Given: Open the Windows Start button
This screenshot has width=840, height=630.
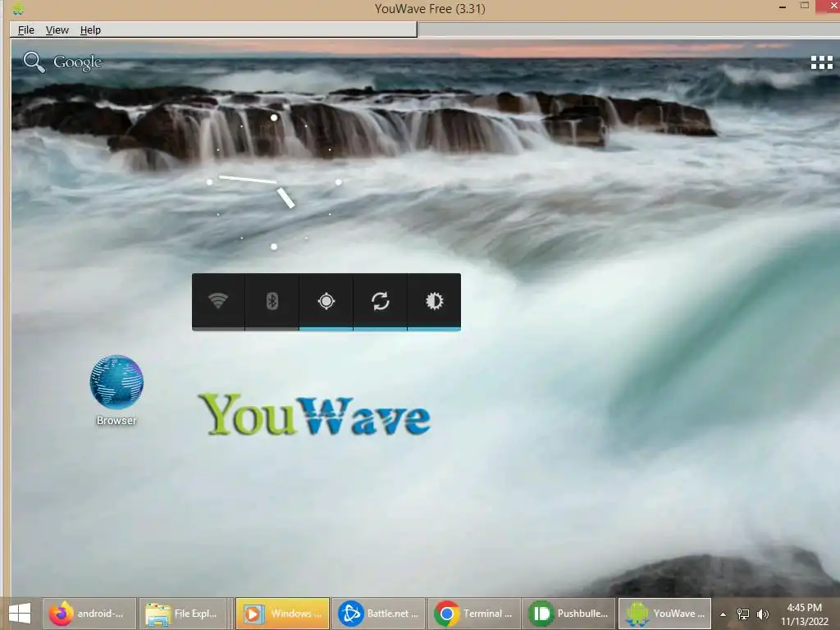Looking at the screenshot, I should coord(20,614).
